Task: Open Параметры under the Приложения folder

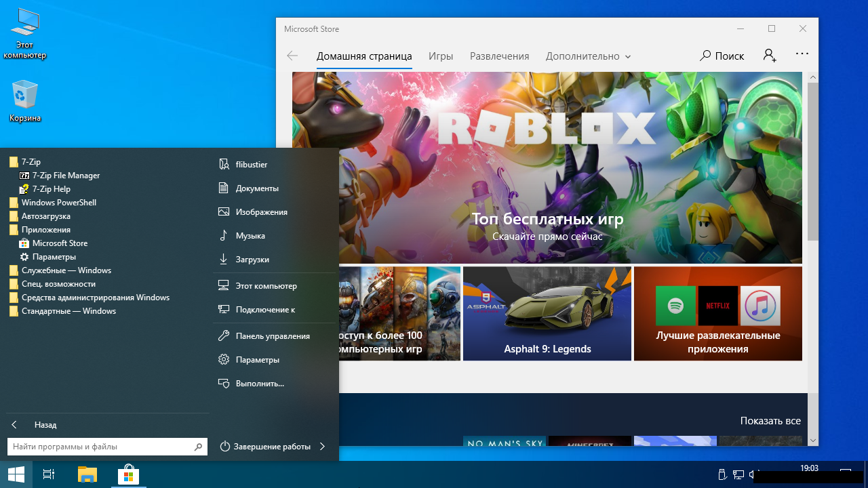Action: [47, 257]
